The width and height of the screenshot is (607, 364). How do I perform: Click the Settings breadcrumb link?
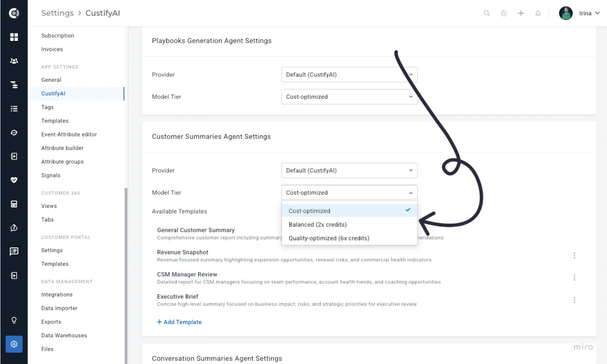[57, 13]
